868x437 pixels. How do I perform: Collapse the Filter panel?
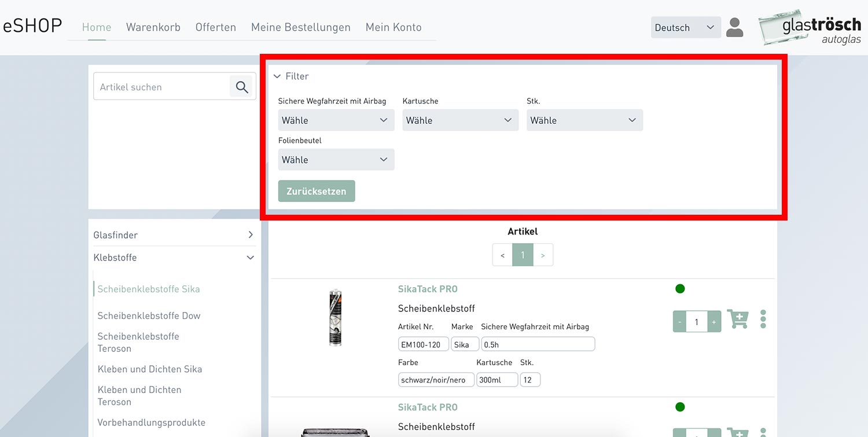tap(291, 76)
